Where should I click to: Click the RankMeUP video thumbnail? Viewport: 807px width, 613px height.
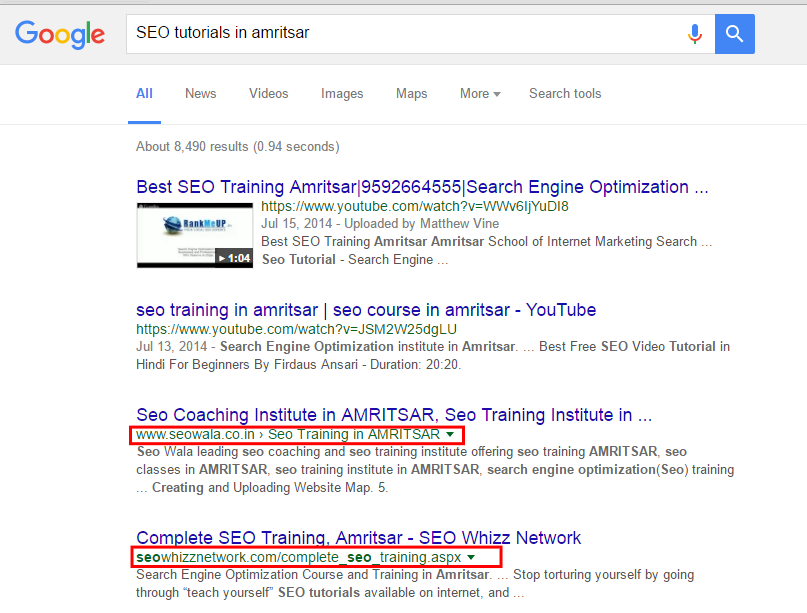tap(195, 235)
